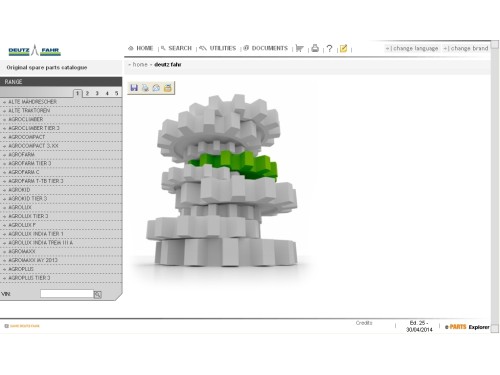Switch to range page tab 2
Viewport: 500px width, 375px height.
point(87,93)
